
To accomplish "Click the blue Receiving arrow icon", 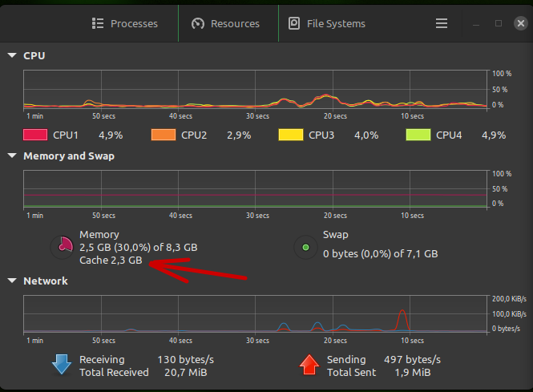I will [x=62, y=365].
